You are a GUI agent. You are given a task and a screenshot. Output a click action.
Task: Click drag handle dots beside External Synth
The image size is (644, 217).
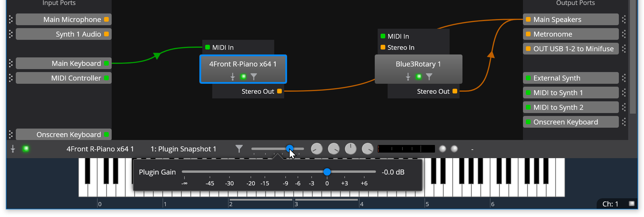click(x=624, y=78)
